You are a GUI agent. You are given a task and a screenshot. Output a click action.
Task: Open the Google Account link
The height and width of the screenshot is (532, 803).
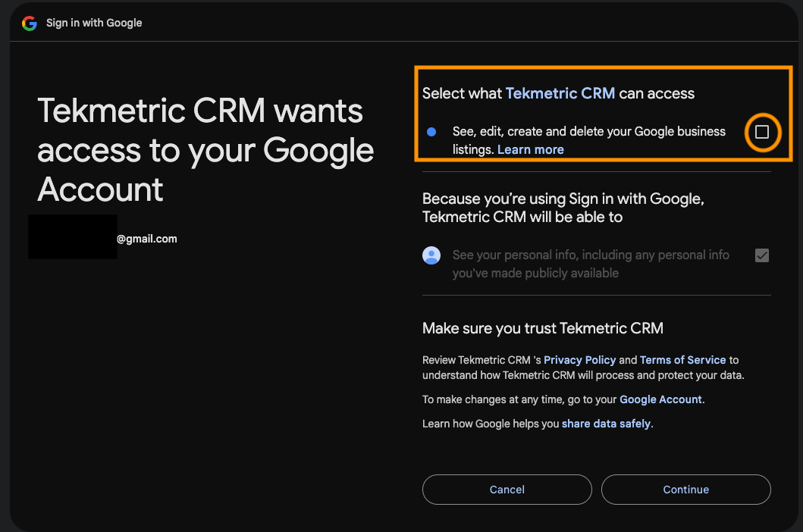[660, 399]
